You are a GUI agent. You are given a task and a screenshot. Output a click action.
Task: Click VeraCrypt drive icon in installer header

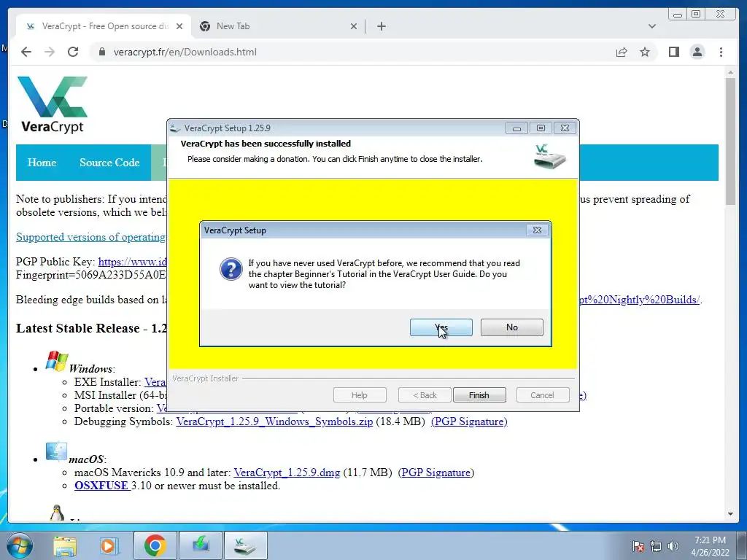pyautogui.click(x=549, y=156)
